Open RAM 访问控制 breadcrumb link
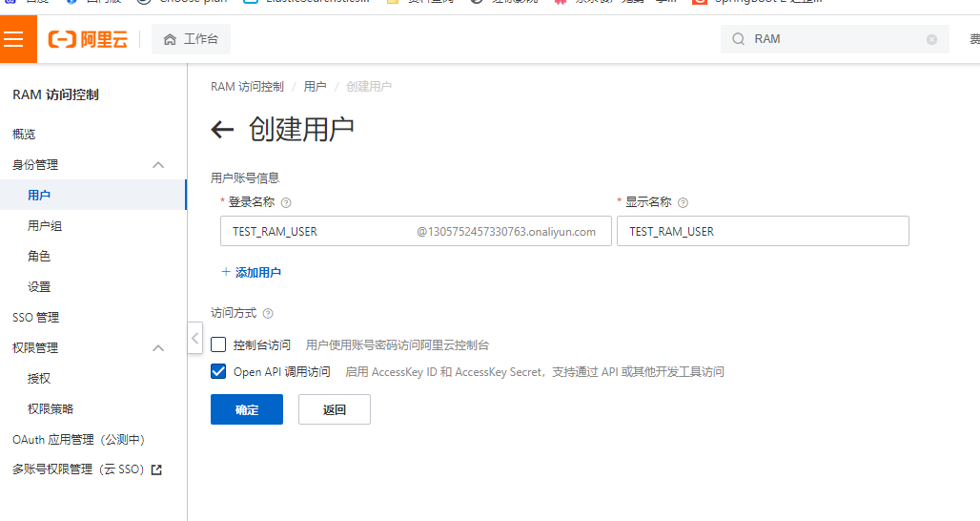The width and height of the screenshot is (980, 521). [x=247, y=86]
